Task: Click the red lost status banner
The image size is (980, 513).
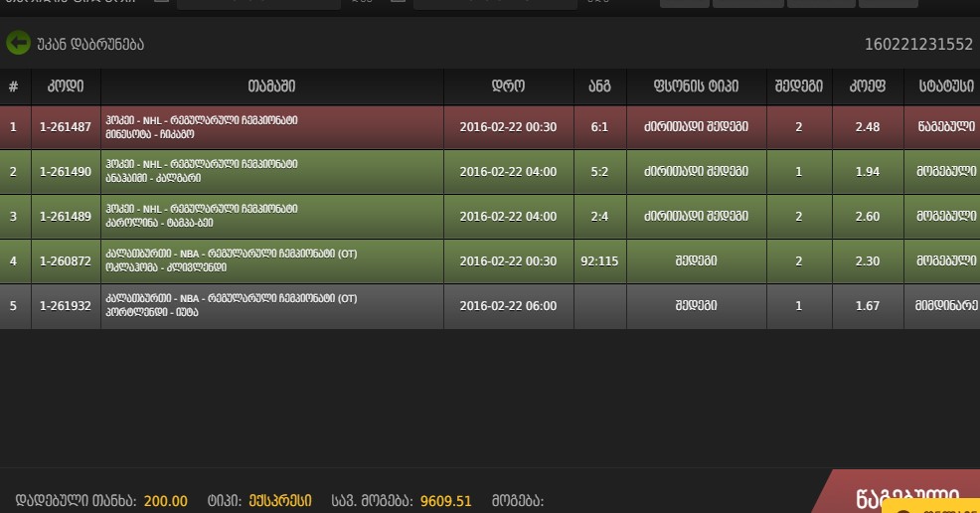Action: [x=897, y=491]
